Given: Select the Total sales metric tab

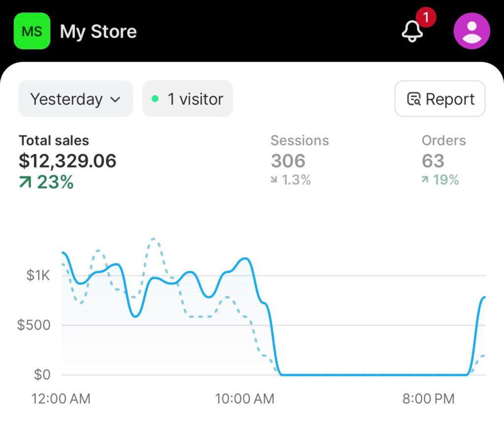Looking at the screenshot, I should (67, 161).
